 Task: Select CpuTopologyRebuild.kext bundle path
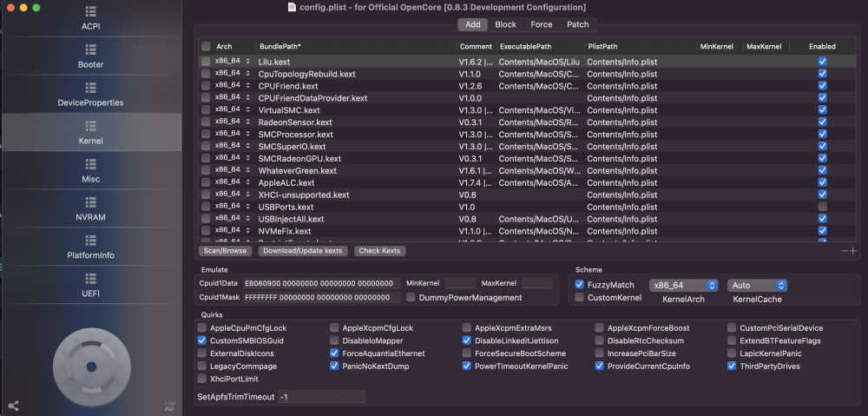[x=306, y=74]
